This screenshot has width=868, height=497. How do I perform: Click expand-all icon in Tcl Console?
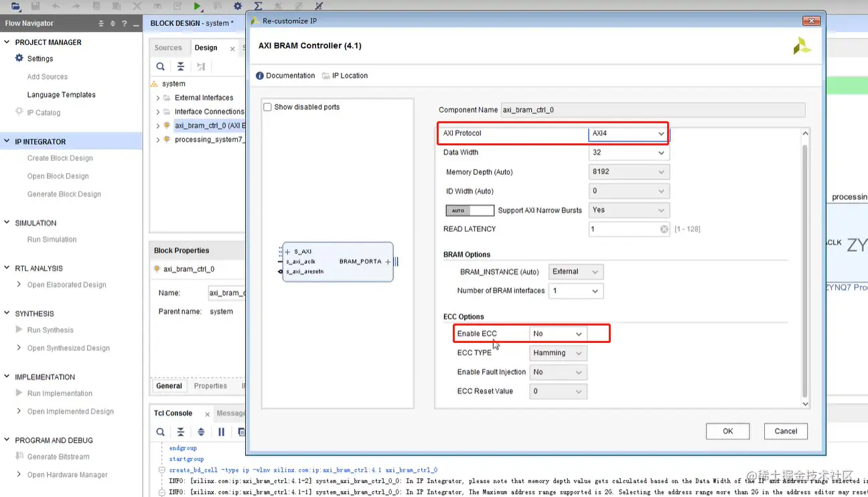[x=201, y=432]
